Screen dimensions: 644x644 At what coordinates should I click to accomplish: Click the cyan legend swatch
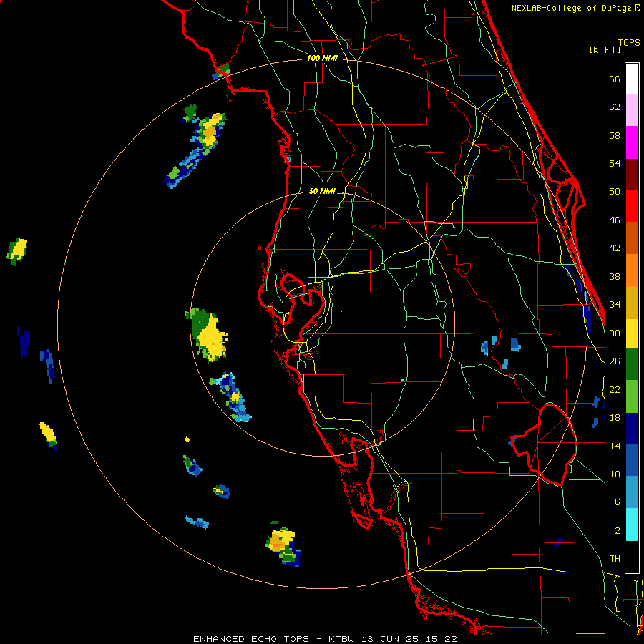coord(632,525)
